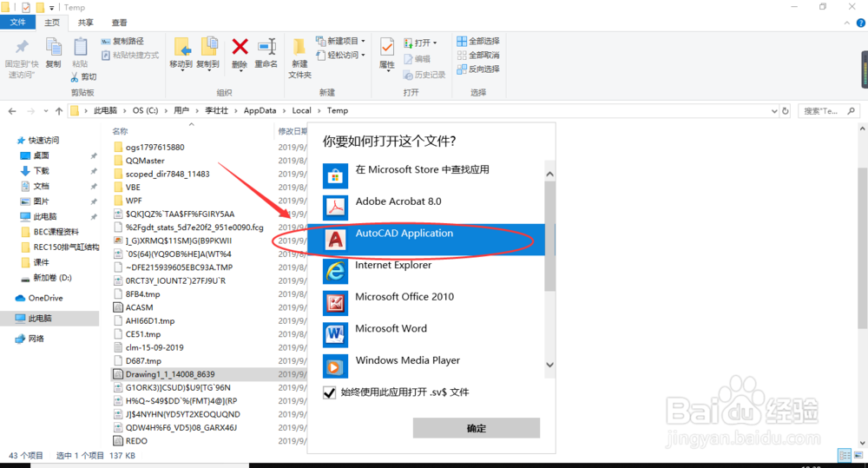Click Paste shortcut (粘贴快捷方式) option
Image resolution: width=868 pixels, height=468 pixels.
(130, 55)
